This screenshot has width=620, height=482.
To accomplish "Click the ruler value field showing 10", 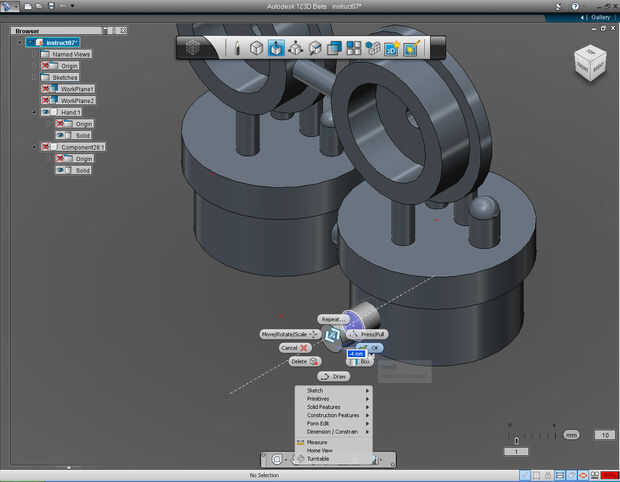I will 605,435.
